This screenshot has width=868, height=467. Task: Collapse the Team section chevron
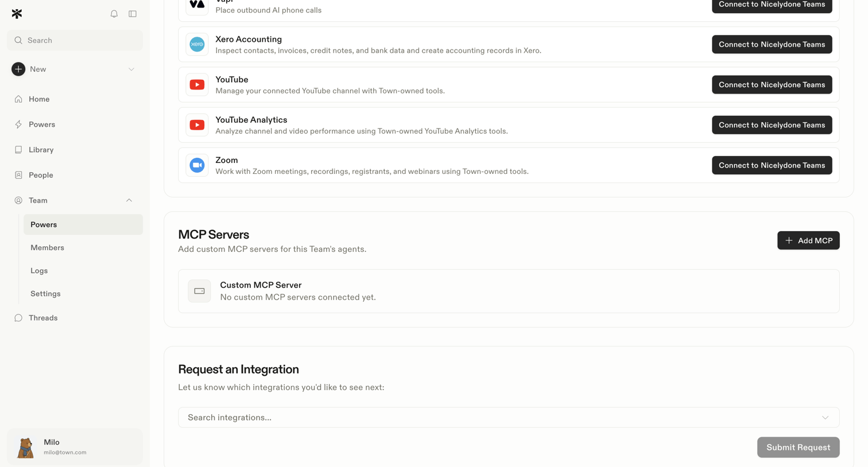(129, 200)
